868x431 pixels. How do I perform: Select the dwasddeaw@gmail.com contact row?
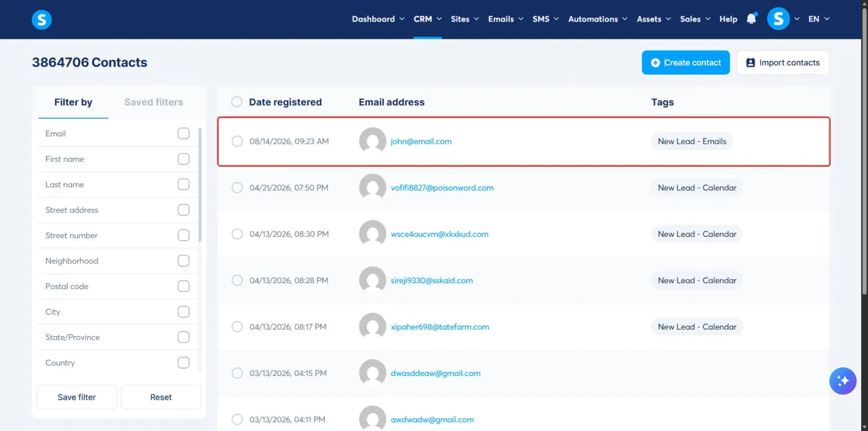[237, 373]
